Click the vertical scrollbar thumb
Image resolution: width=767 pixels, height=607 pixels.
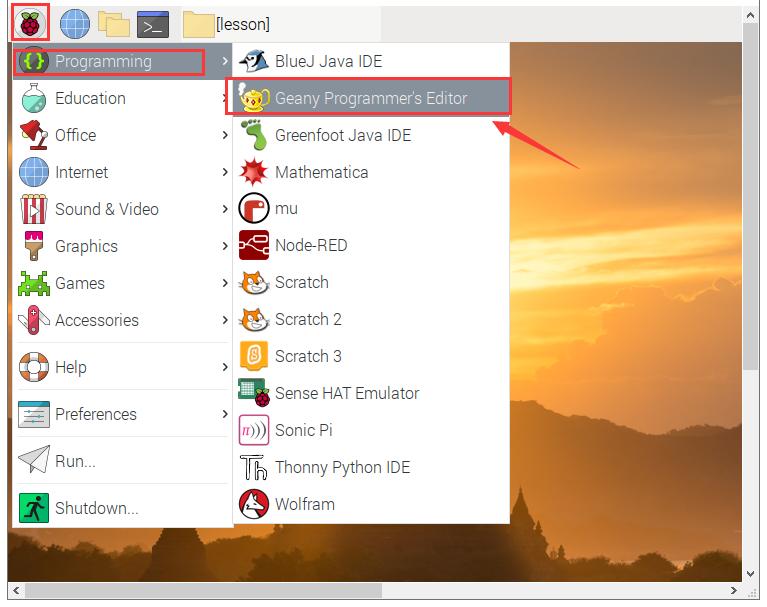coord(750,197)
